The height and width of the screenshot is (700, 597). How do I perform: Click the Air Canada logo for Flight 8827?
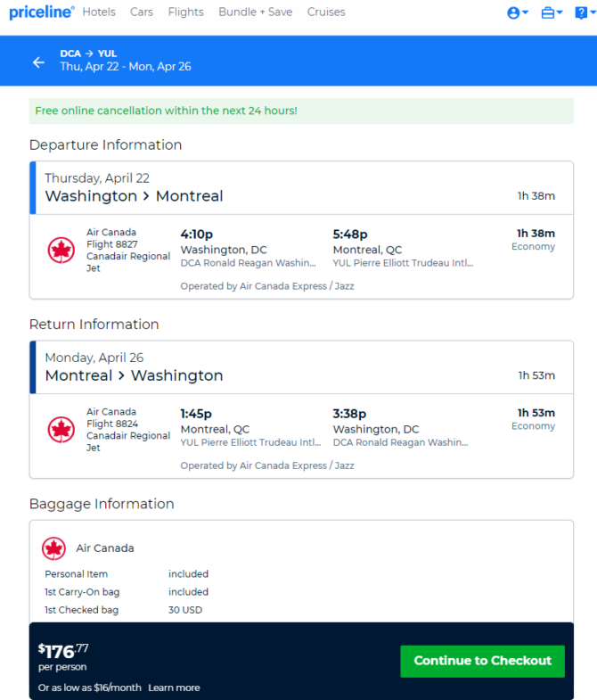click(x=61, y=250)
